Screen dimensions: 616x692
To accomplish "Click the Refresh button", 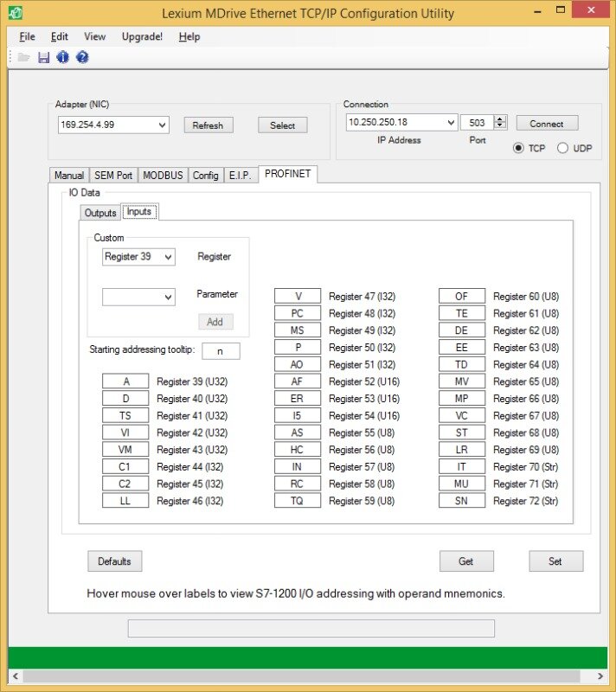I will tap(208, 125).
